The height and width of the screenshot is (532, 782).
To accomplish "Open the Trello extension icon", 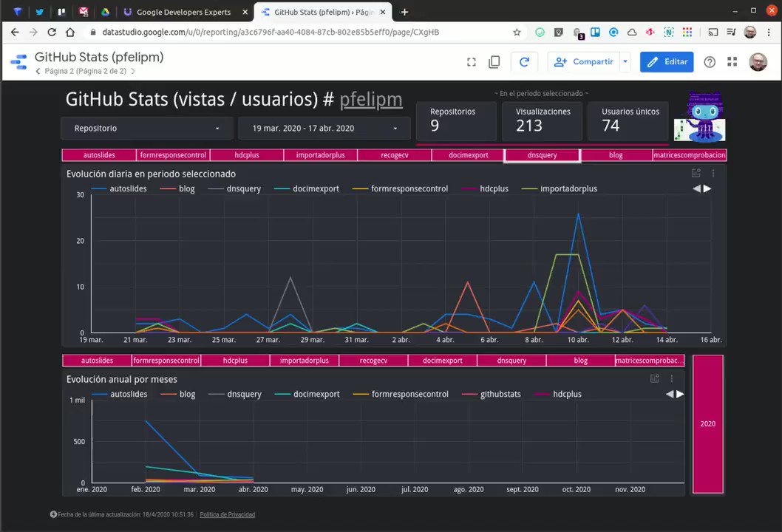I will (595, 33).
